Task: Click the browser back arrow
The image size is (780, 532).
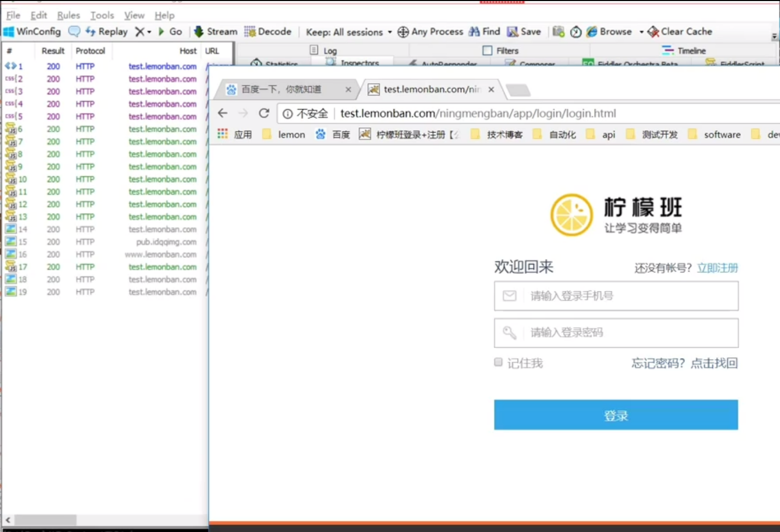Action: pyautogui.click(x=223, y=113)
